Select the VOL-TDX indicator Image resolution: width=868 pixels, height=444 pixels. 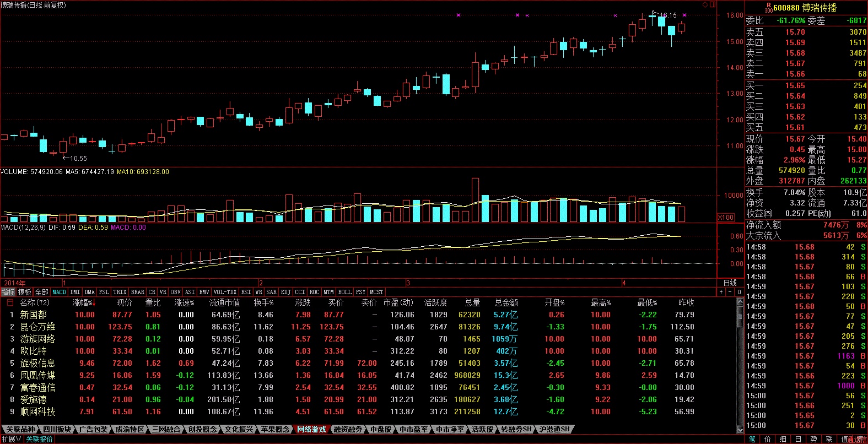coord(225,292)
